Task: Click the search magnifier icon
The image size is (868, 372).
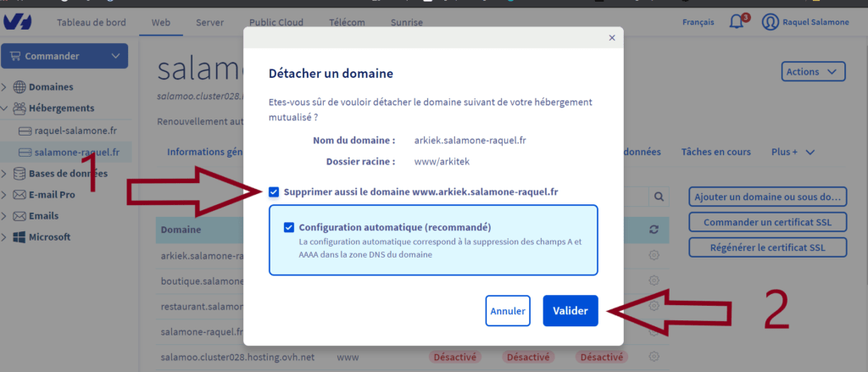Action: pyautogui.click(x=659, y=197)
